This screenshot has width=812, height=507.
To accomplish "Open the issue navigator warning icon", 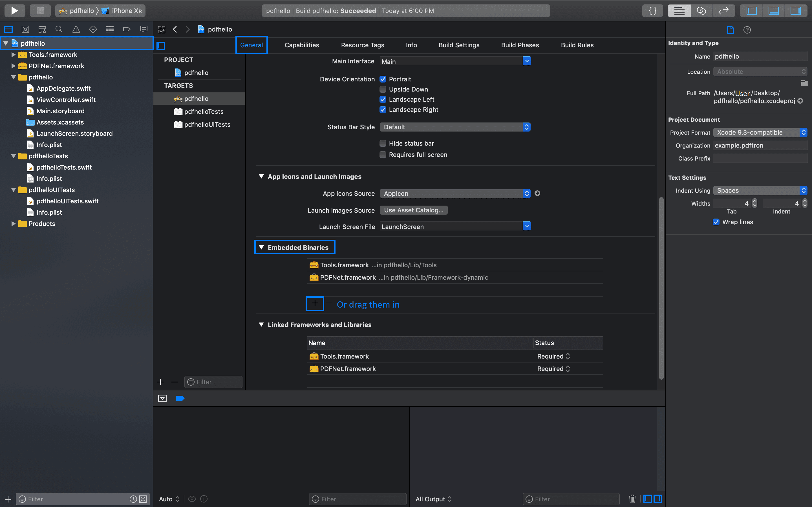I will [76, 30].
